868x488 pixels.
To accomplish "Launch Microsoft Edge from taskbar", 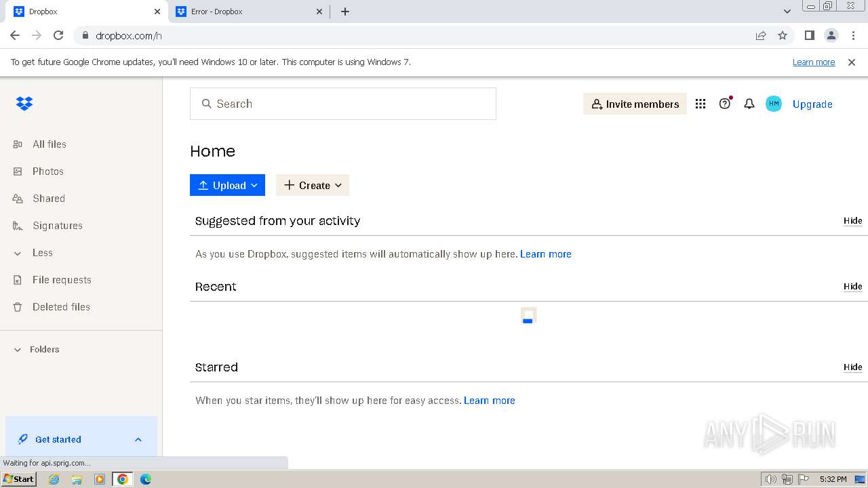I will pos(146,479).
